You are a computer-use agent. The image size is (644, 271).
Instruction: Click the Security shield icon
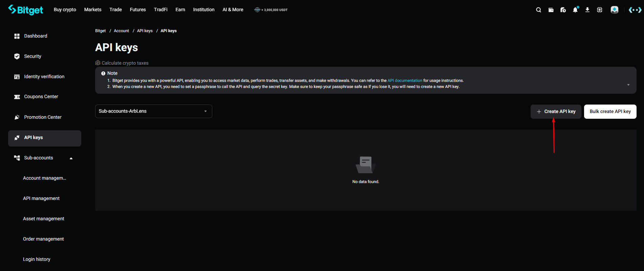pyautogui.click(x=17, y=57)
